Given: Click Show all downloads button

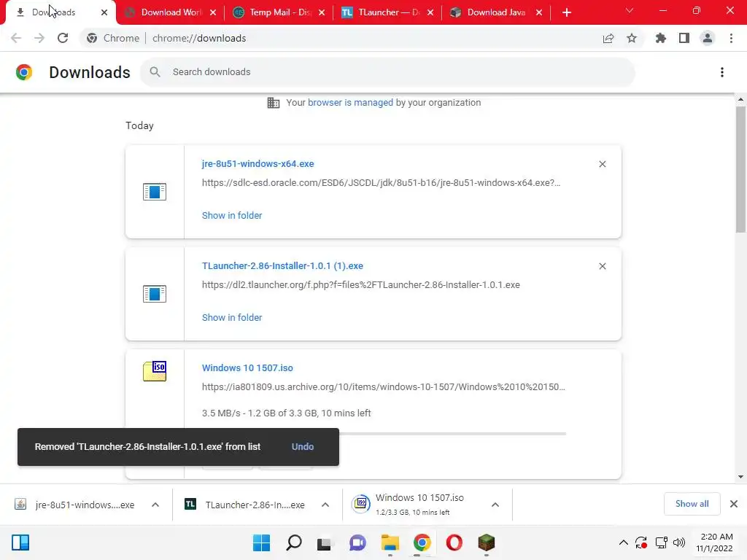Looking at the screenshot, I should (692, 504).
